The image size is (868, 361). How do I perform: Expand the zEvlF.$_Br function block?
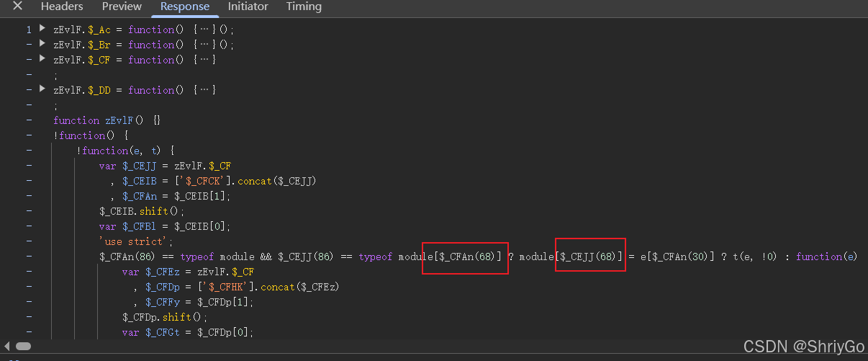click(42, 44)
